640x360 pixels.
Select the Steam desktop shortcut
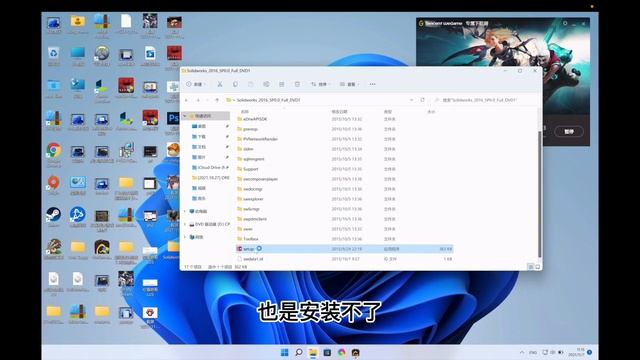coord(53,217)
